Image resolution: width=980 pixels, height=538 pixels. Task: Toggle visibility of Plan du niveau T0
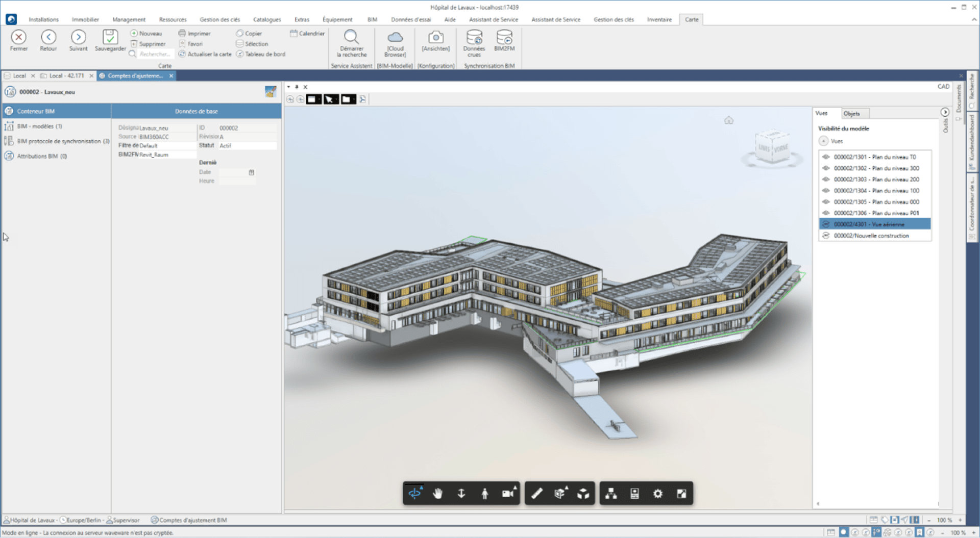coord(826,157)
